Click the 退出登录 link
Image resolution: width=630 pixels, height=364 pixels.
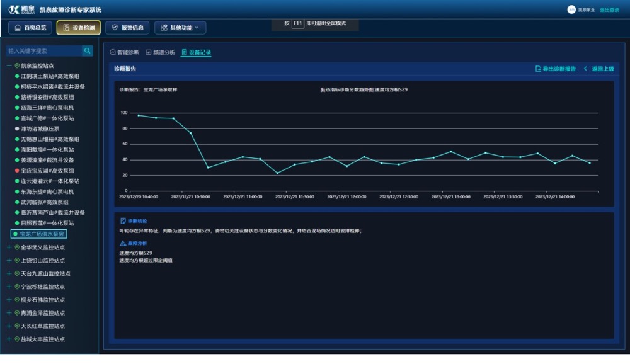[609, 10]
